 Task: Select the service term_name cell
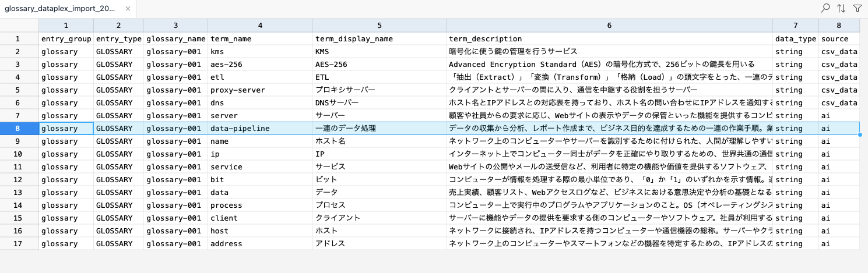click(260, 167)
